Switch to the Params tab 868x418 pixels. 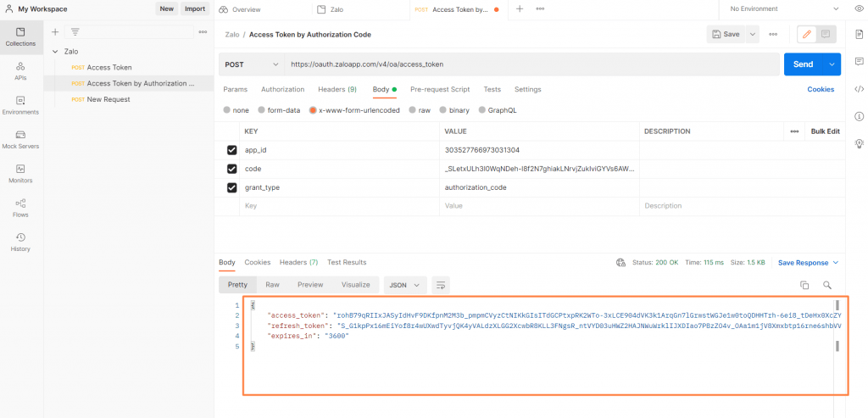pos(236,89)
